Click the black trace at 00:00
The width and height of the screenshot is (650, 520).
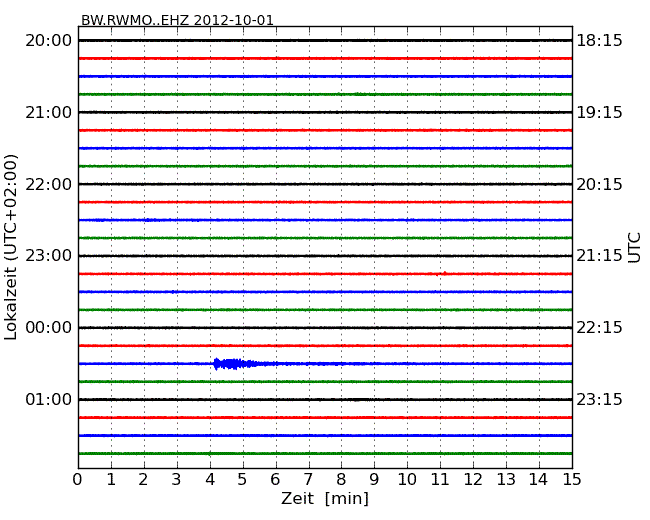tap(325, 328)
